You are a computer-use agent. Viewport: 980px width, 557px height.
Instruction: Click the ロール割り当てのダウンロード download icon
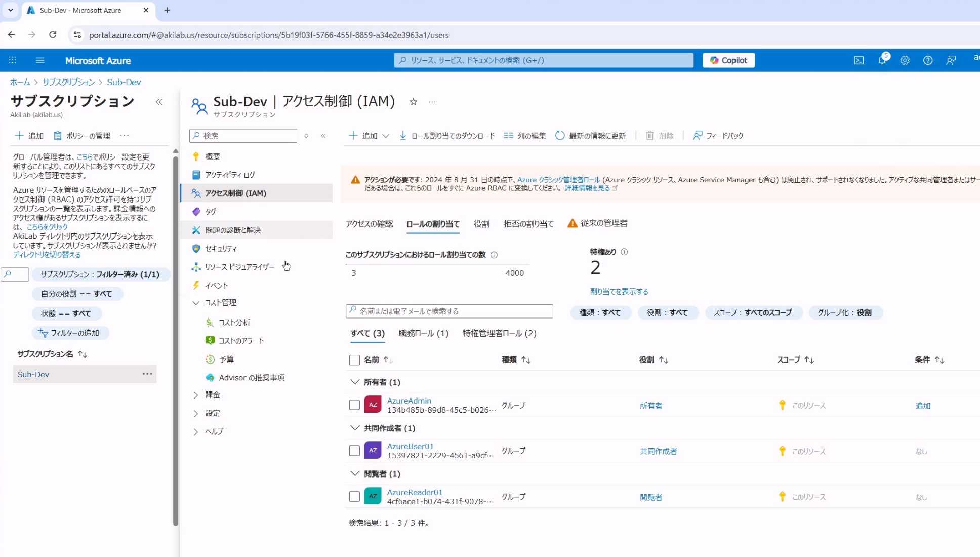[403, 136]
